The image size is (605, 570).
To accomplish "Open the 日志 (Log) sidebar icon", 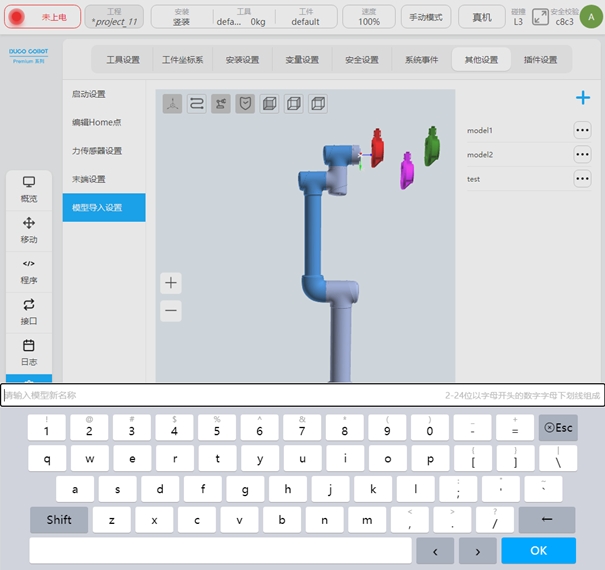I will click(29, 352).
